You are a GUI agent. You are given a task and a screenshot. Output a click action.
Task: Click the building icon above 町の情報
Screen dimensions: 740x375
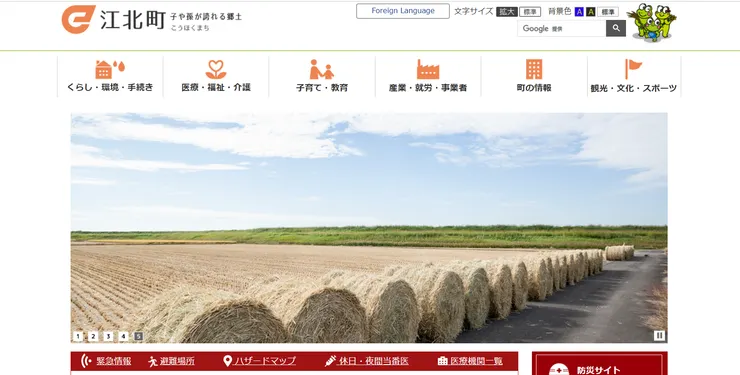coord(534,69)
